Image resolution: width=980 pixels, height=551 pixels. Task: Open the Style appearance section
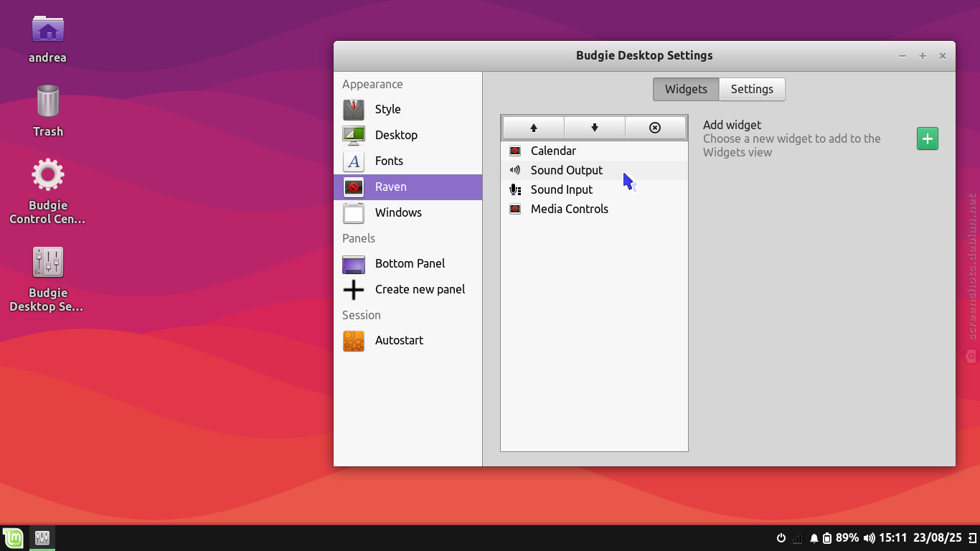(x=407, y=109)
